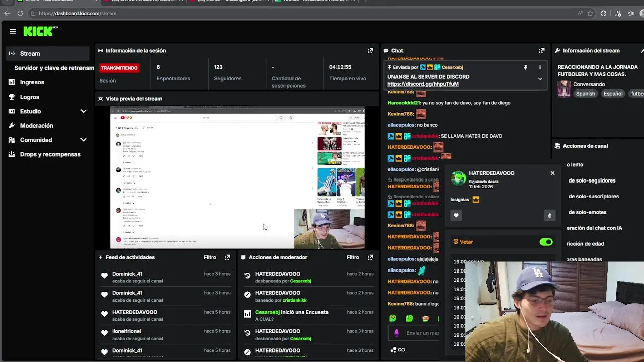Viewport: 644px width, 362px height.
Task: Click the Kick logo
Action: (40, 31)
